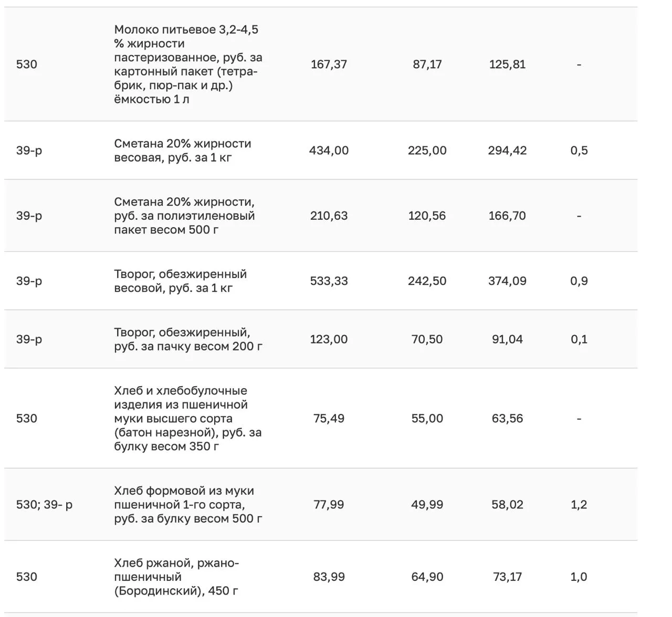This screenshot has height=617, width=672.
Task: Click the 166,70 price cell
Action: pos(507,216)
